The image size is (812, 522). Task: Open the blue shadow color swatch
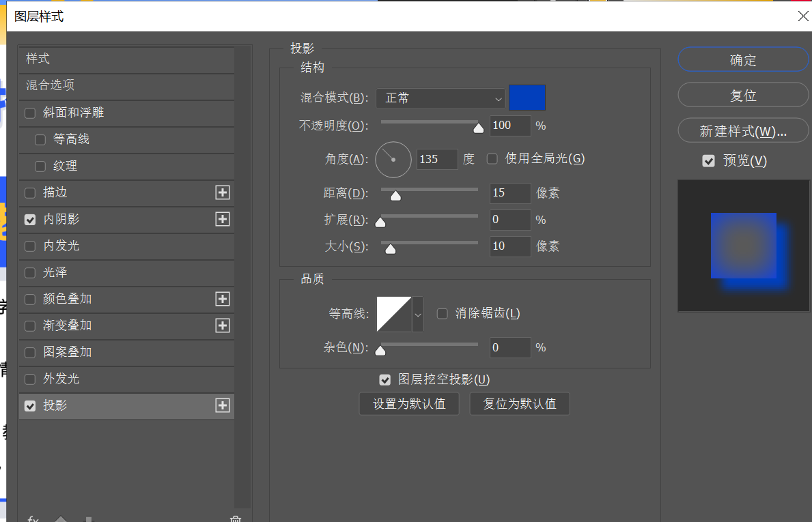[527, 98]
